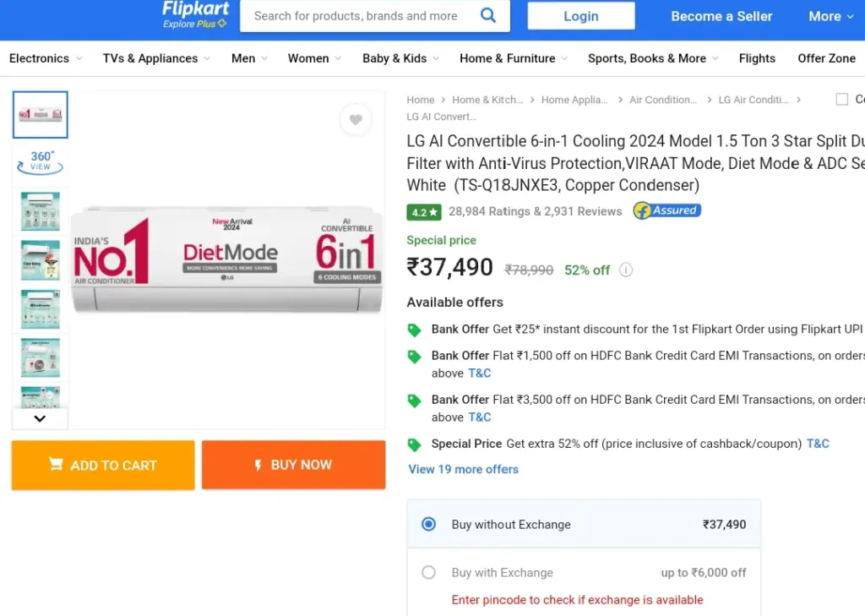Click the search magnifier icon
The width and height of the screenshot is (865, 616).
click(488, 15)
